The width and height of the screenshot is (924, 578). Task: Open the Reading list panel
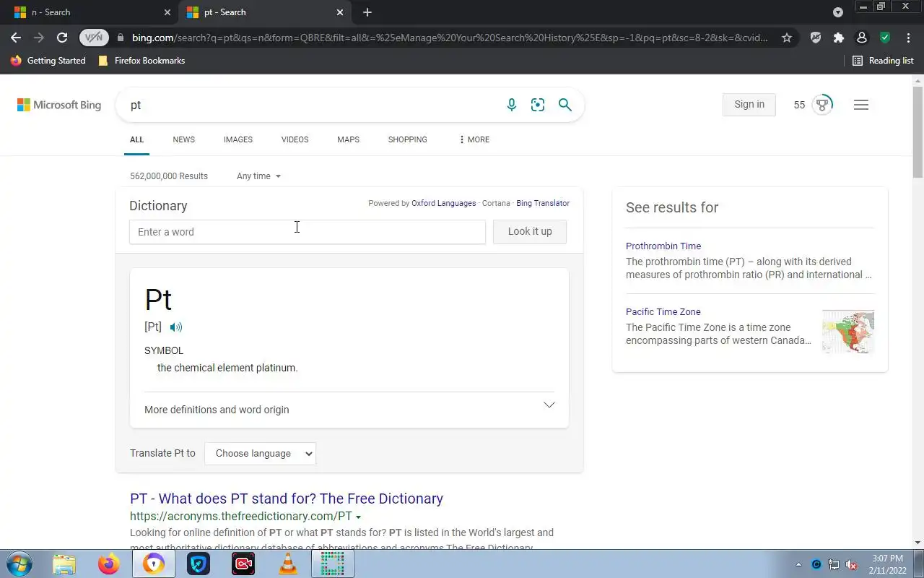[883, 61]
